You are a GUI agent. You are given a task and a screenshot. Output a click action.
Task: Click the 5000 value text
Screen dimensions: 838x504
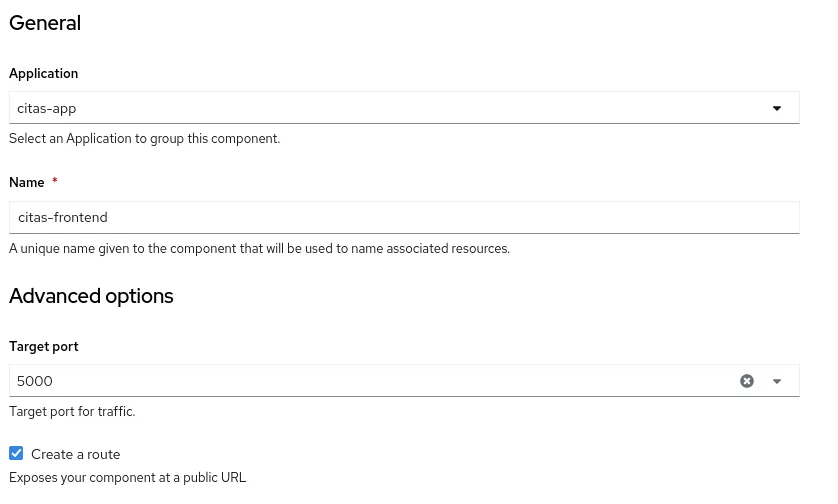[x=35, y=381]
